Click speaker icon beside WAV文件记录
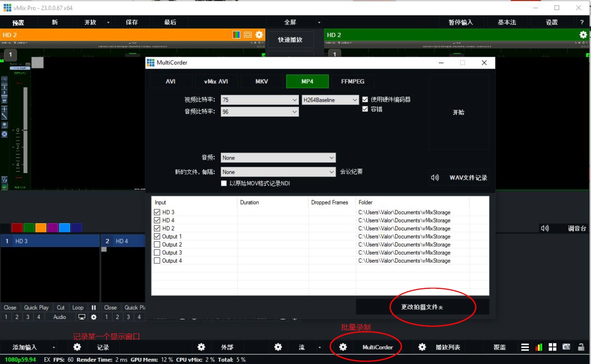Screen dimensions: 591x364 click(435, 177)
